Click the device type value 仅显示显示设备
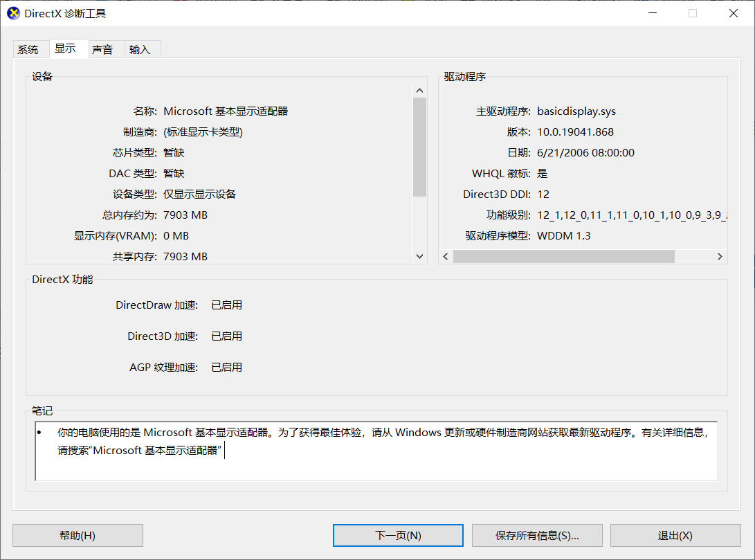The width and height of the screenshot is (755, 560). (200, 194)
